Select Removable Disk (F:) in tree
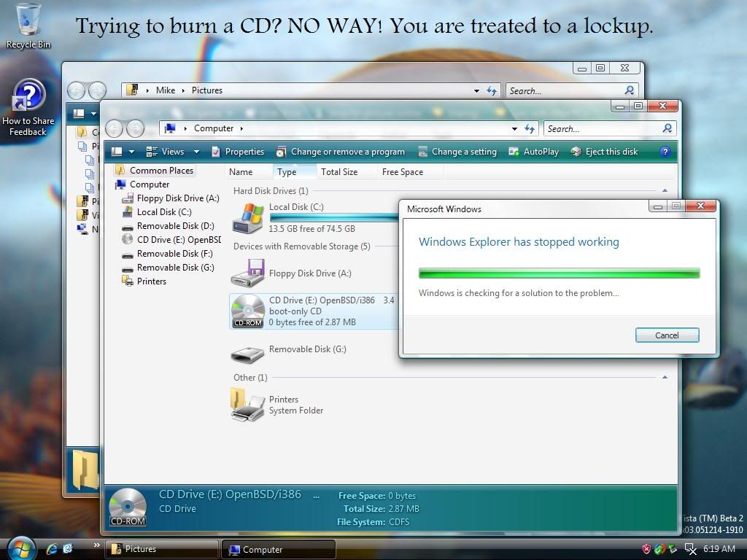 coord(167,253)
